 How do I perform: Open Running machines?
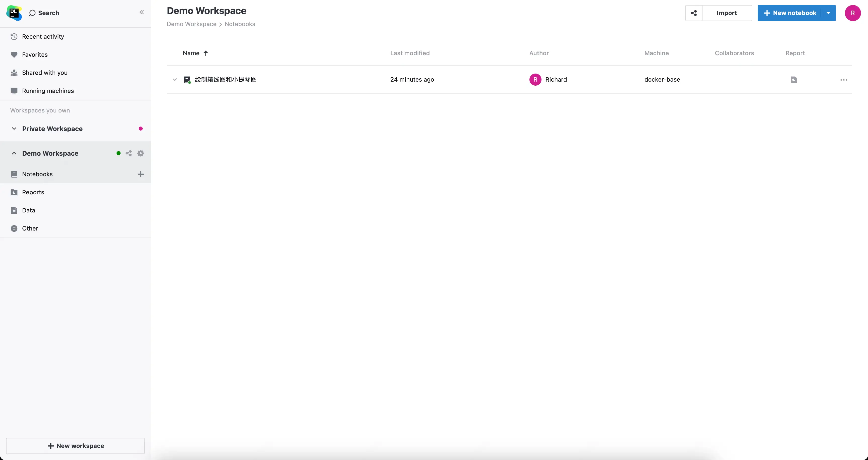click(x=75, y=91)
